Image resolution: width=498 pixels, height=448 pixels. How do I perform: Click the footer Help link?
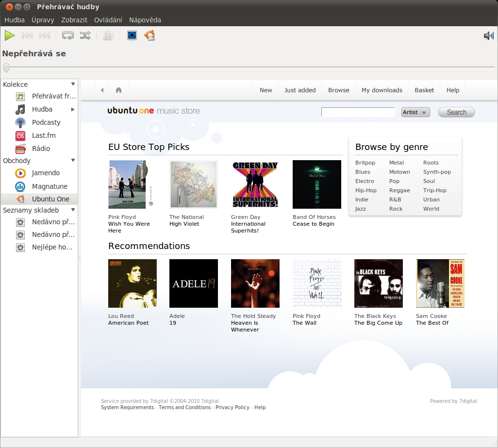pos(260,407)
